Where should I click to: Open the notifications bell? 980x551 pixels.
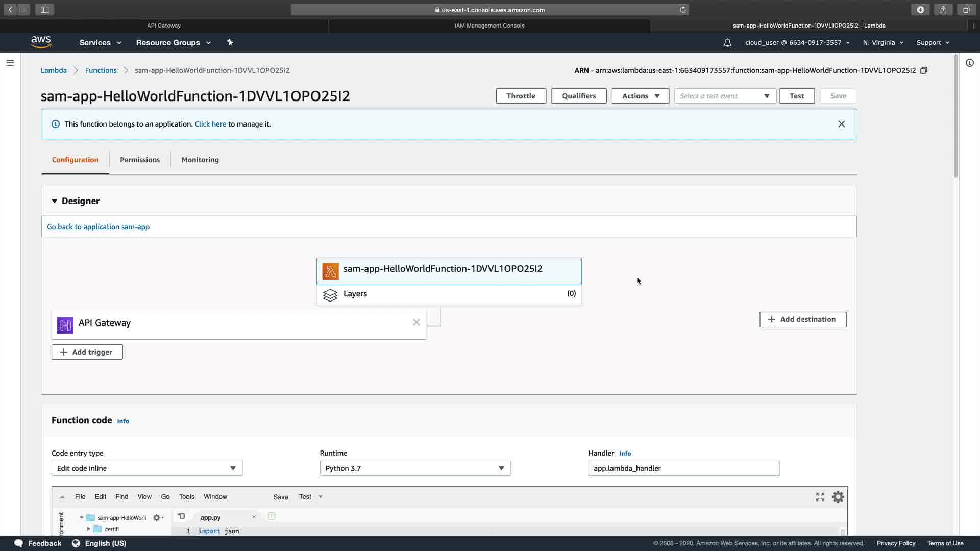[727, 43]
